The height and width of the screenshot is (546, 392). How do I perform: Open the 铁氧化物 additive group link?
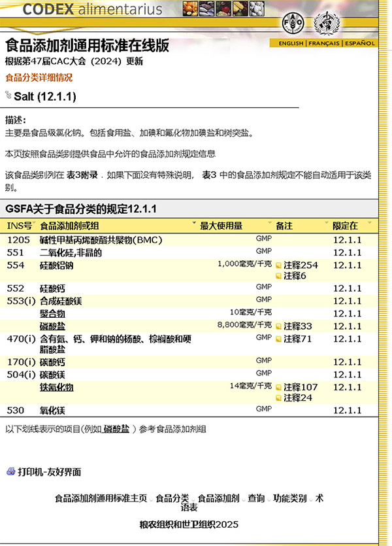(x=56, y=388)
